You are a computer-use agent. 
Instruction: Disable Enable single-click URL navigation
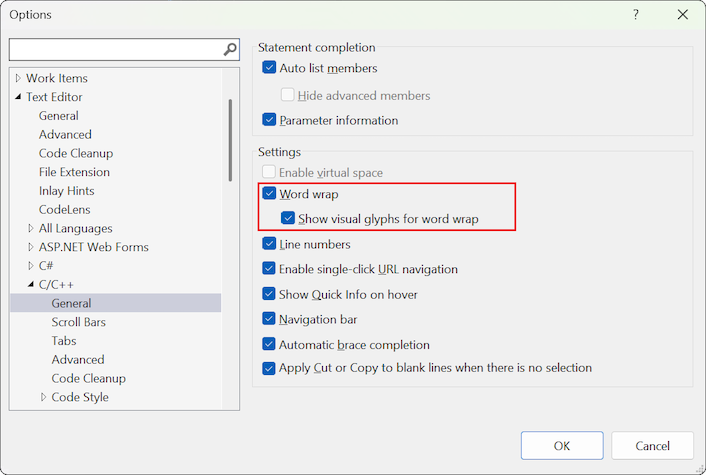click(x=269, y=269)
